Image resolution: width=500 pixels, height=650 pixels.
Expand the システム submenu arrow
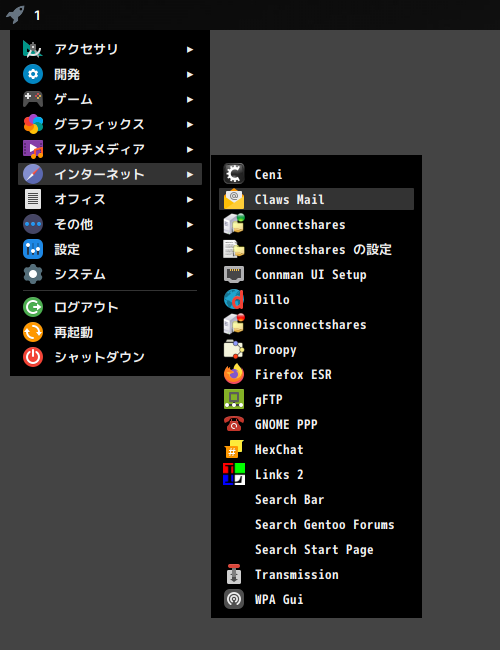coord(190,274)
